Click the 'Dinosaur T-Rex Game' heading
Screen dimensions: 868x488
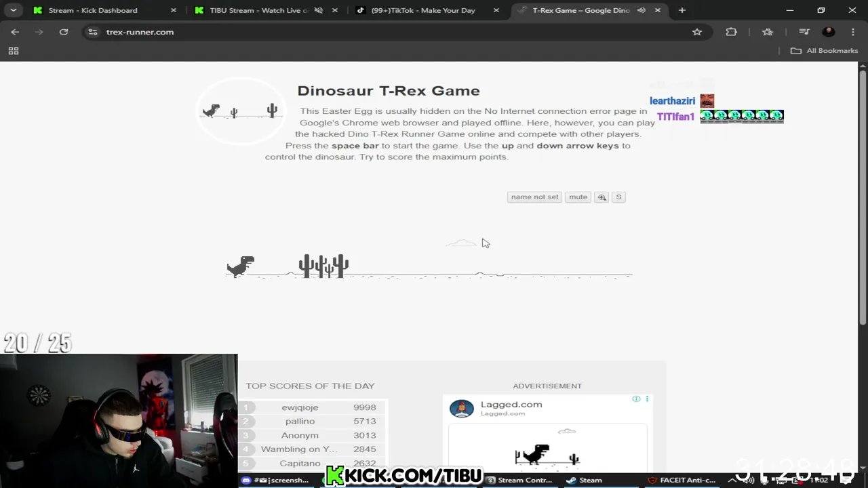389,91
